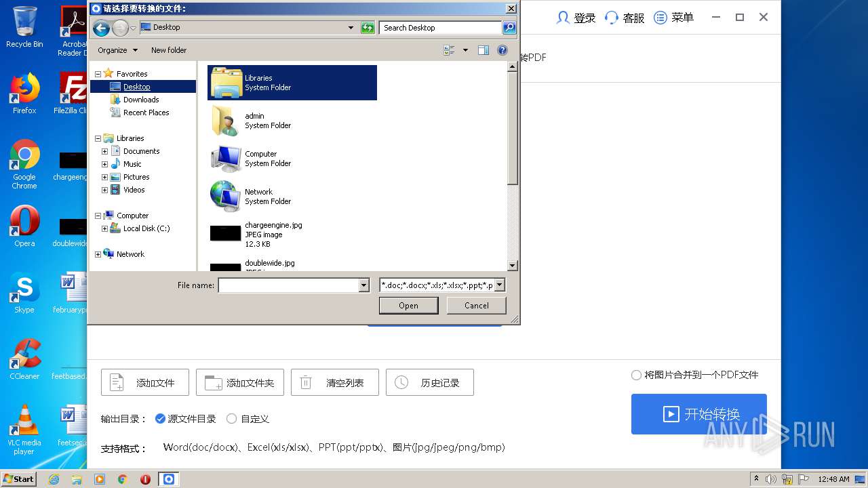Collapse the Libraries tree group
The image size is (868, 488).
point(98,138)
